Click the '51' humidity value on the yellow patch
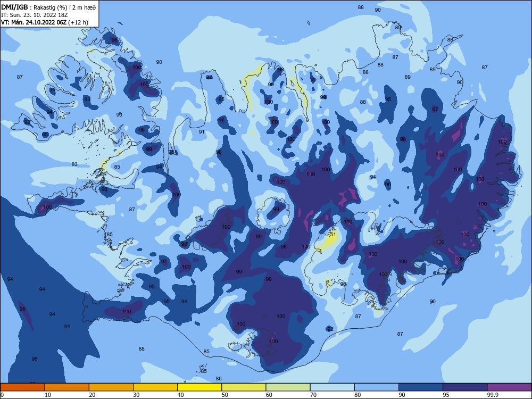The image size is (532, 399). tap(333, 235)
